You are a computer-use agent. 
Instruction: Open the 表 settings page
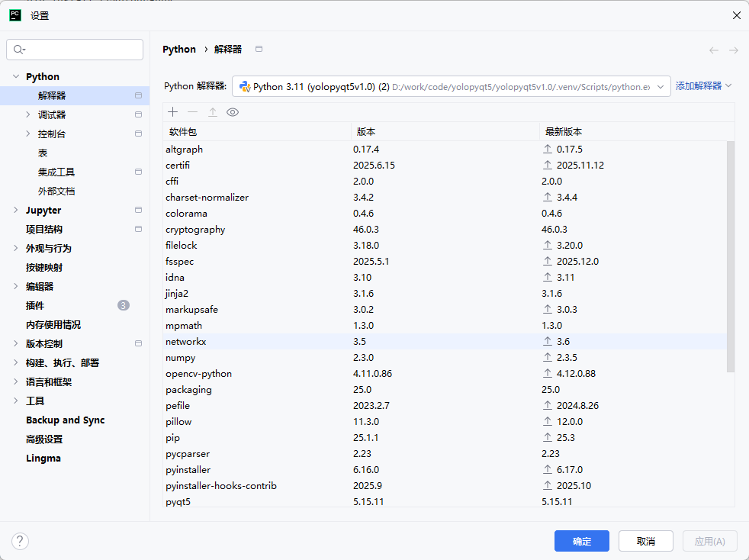(43, 153)
